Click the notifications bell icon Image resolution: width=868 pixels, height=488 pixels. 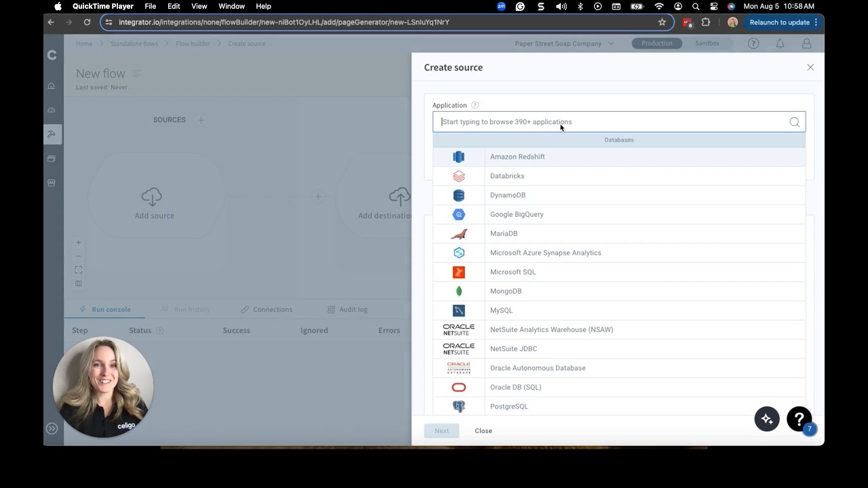point(780,43)
